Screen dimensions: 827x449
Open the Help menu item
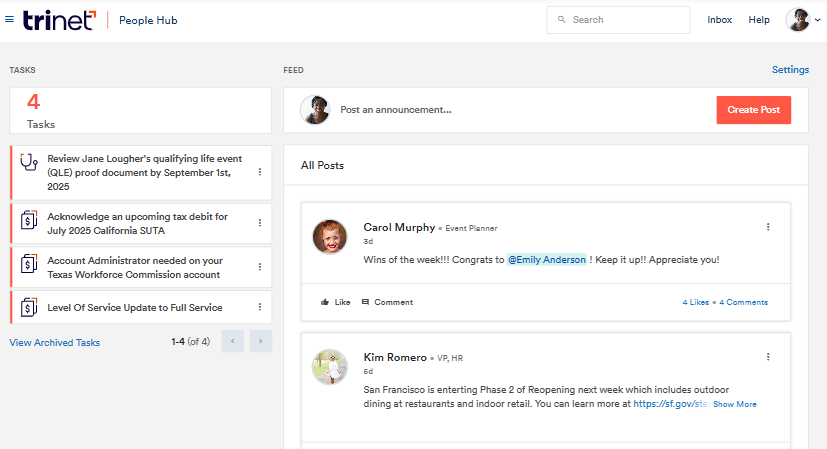pos(759,20)
